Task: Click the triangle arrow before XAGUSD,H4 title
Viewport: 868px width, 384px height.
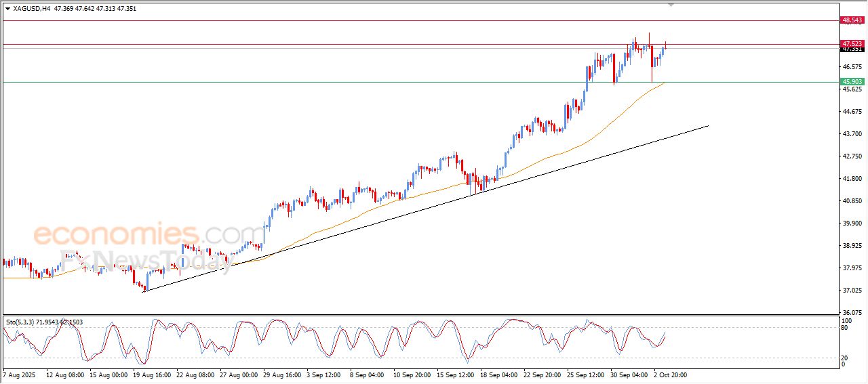Action: (7, 8)
